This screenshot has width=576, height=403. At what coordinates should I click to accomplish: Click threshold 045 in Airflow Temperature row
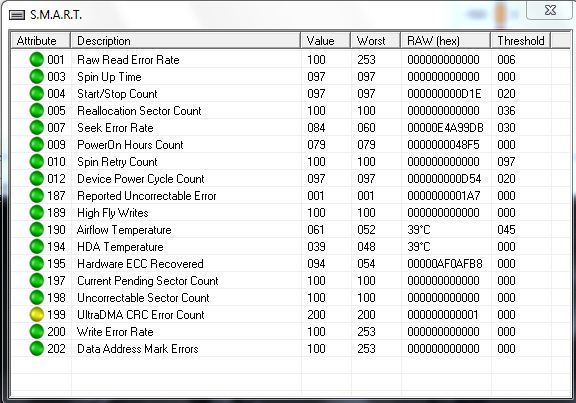click(x=506, y=230)
